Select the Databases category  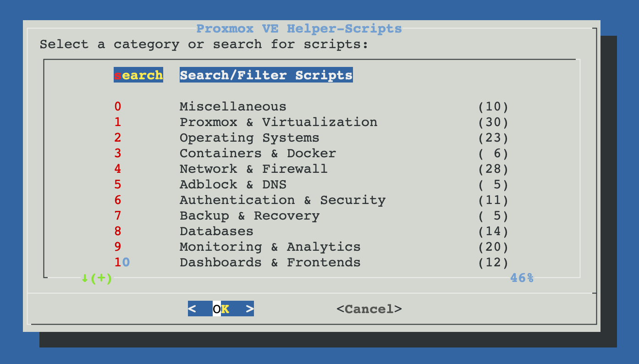pyautogui.click(x=216, y=232)
